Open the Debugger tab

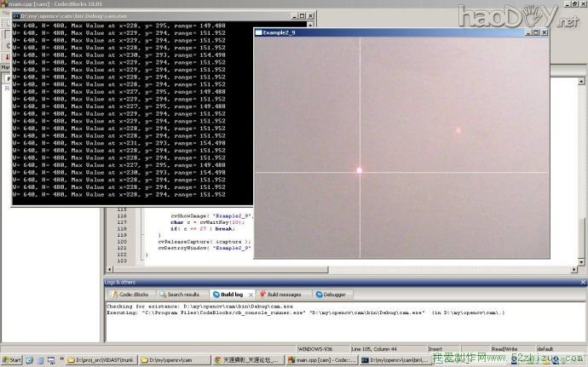pos(331,294)
